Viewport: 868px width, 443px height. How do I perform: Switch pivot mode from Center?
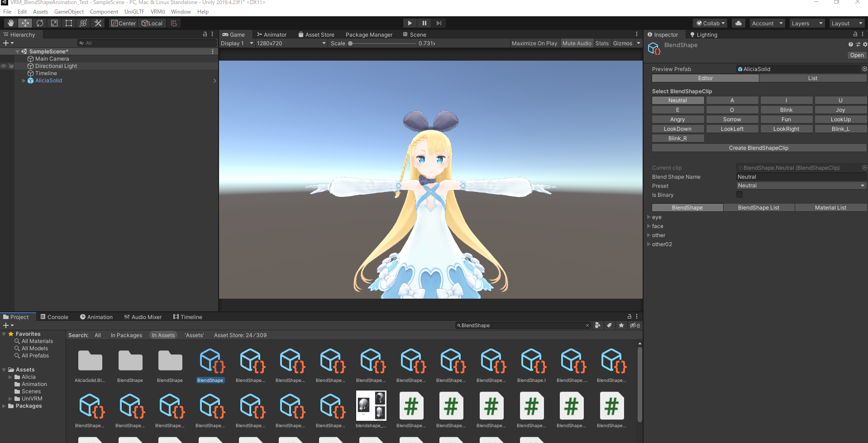[123, 23]
